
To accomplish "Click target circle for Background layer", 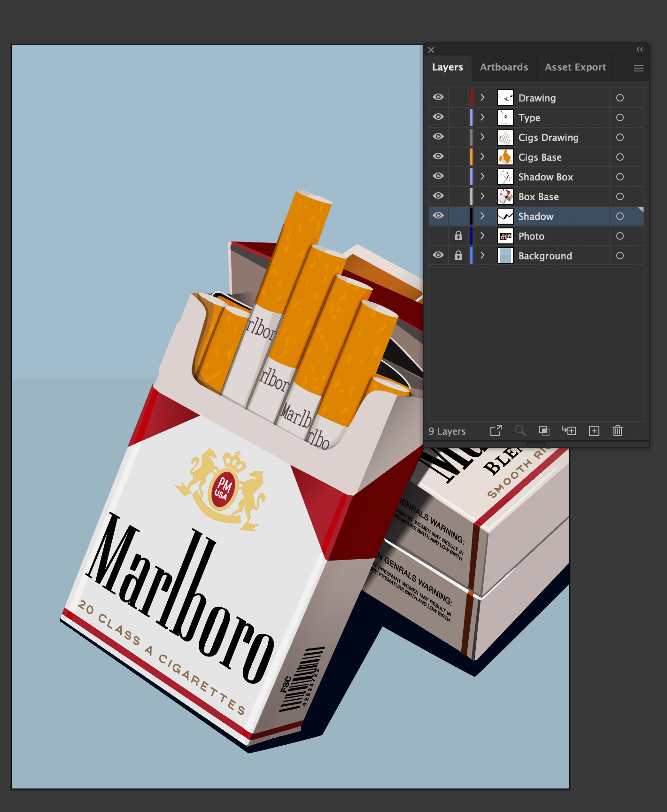I will click(x=620, y=256).
